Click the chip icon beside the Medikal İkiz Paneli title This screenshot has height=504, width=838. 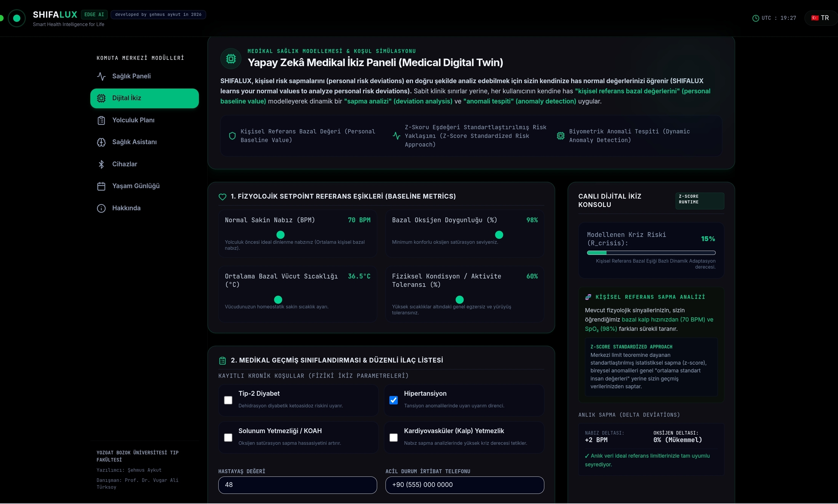coord(231,58)
